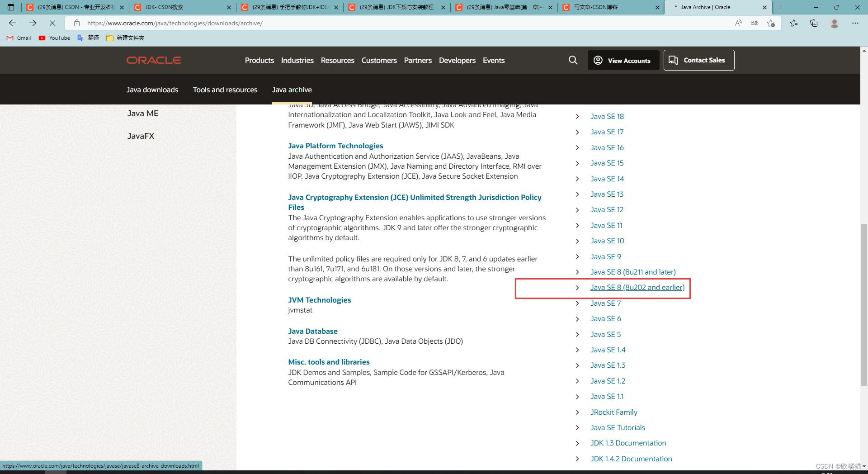This screenshot has height=474, width=868.
Task: Click the page vertical scrollbar thumb
Action: pyautogui.click(x=864, y=304)
